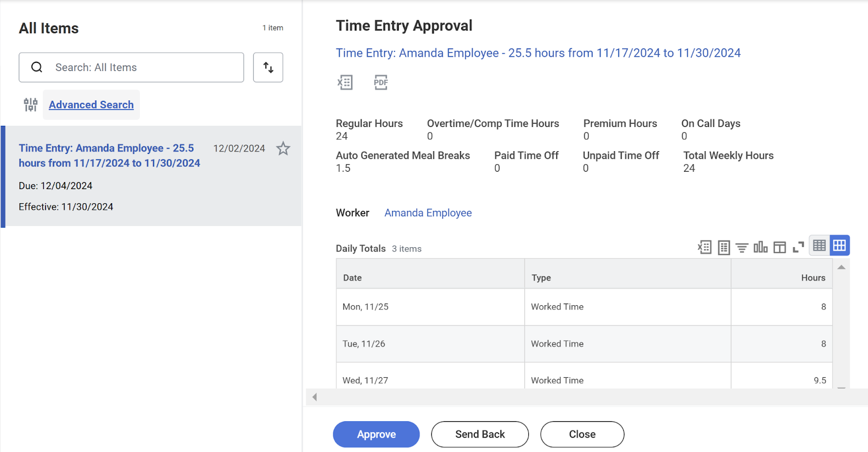Image resolution: width=868 pixels, height=452 pixels.
Task: Open time entry title link in approval pane
Action: coord(538,53)
